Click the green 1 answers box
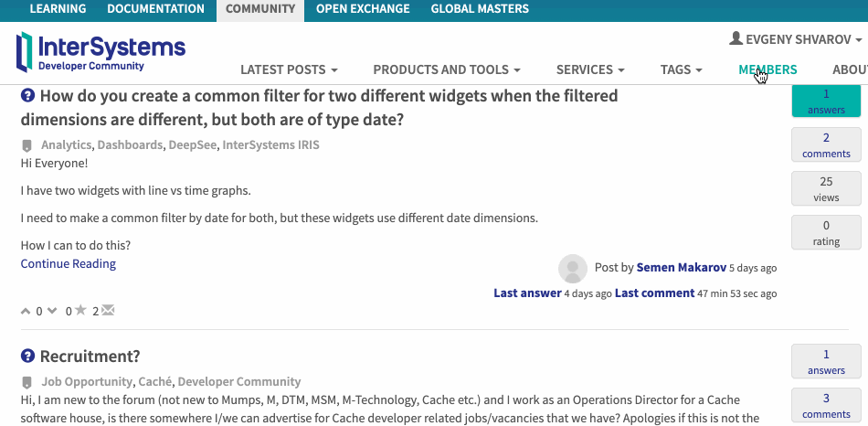 click(826, 101)
